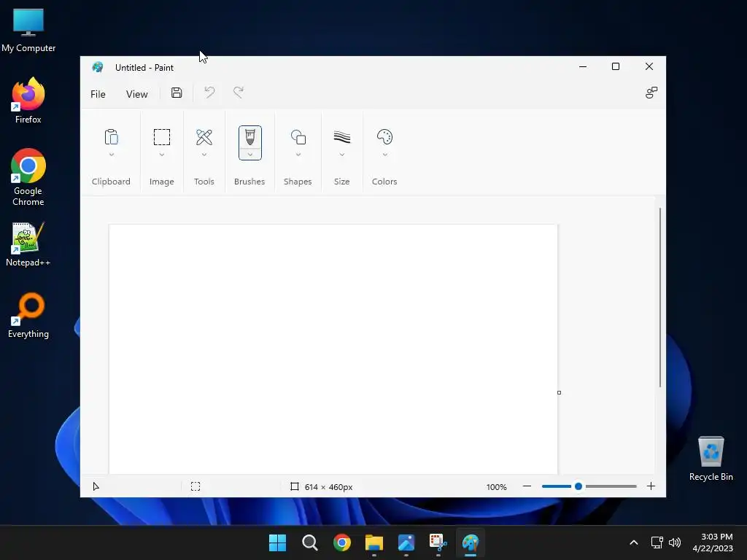
Task: Click the Paint app icon in title bar
Action: pos(98,67)
